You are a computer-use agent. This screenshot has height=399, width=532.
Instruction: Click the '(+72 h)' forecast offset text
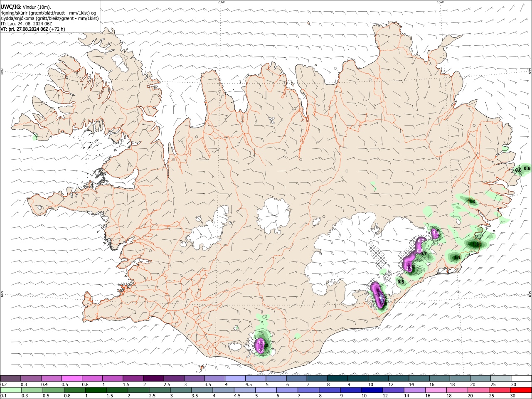(x=57, y=29)
